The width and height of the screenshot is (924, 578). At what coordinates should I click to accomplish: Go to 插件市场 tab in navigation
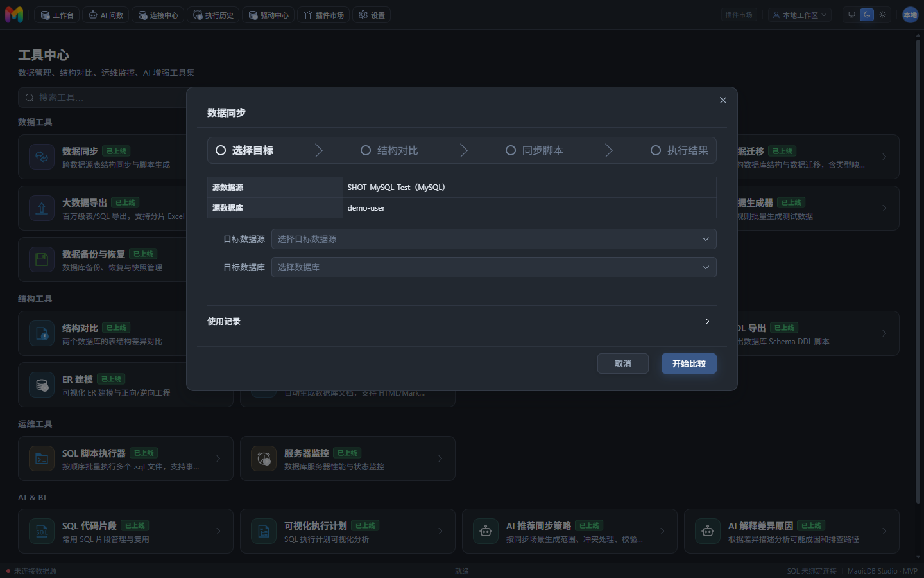tap(323, 15)
